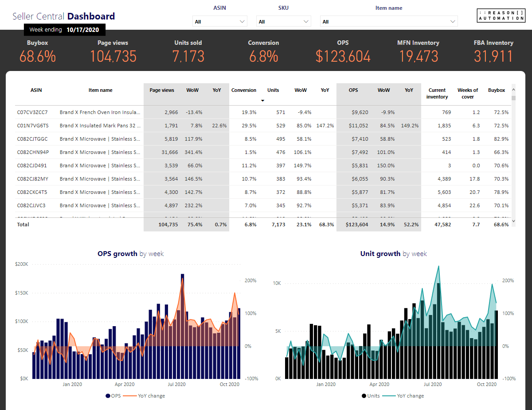Screen dimensions: 532x410
Task: Select the table's vertical scrollbar thumb
Action: [x=514, y=98]
